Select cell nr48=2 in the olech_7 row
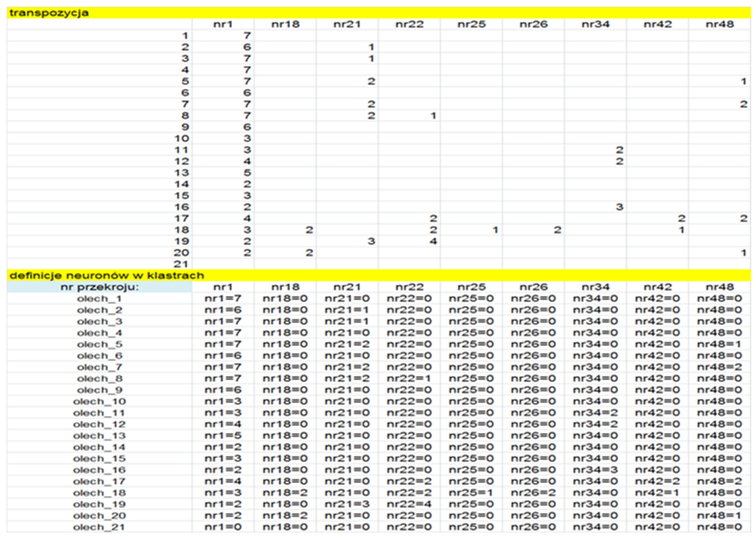 pos(719,367)
